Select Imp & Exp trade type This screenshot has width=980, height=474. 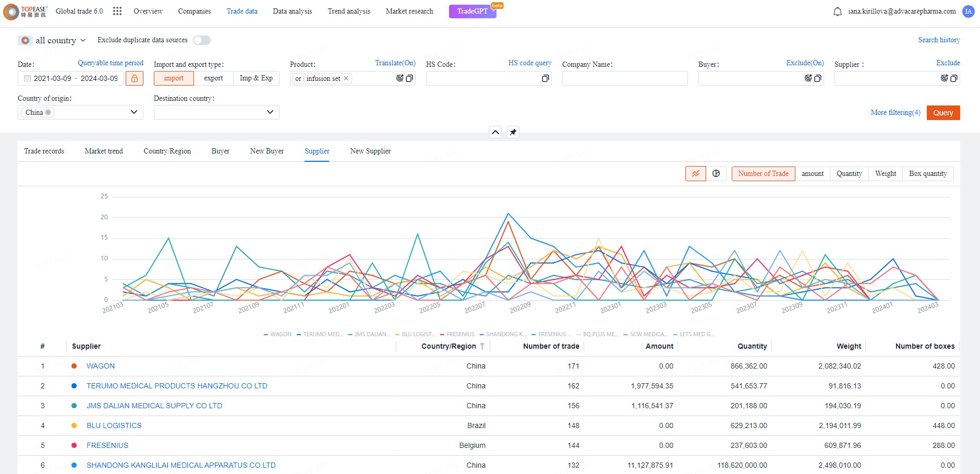pyautogui.click(x=256, y=78)
